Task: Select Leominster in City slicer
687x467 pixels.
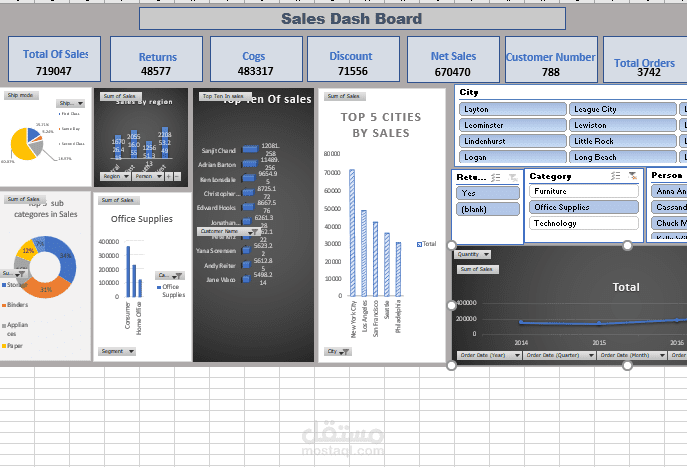Action: pyautogui.click(x=513, y=125)
